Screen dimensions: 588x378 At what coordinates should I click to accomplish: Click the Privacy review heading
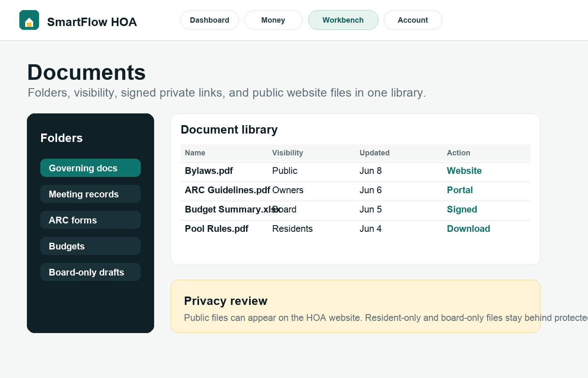coord(226,301)
